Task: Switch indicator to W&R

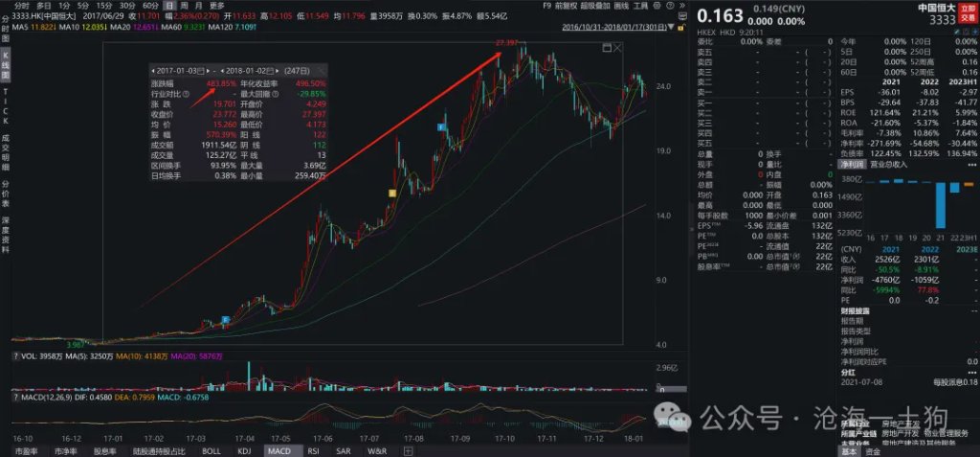Action: pos(377,450)
